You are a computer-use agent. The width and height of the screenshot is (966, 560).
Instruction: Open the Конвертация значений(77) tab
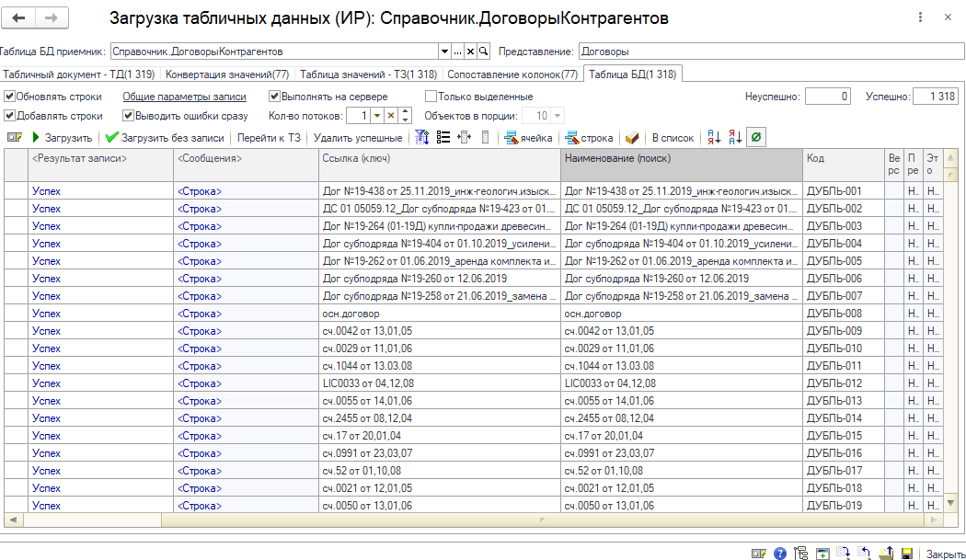point(227,74)
